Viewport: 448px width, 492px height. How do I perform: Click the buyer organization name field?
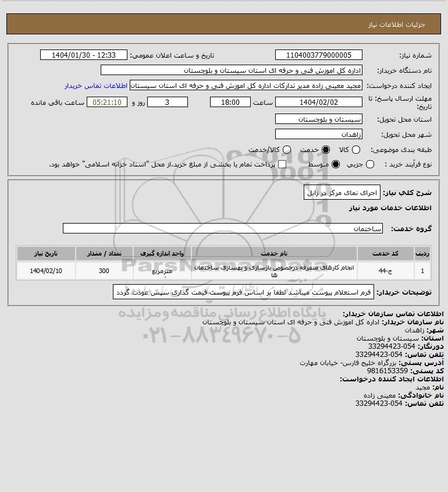[x=232, y=70]
